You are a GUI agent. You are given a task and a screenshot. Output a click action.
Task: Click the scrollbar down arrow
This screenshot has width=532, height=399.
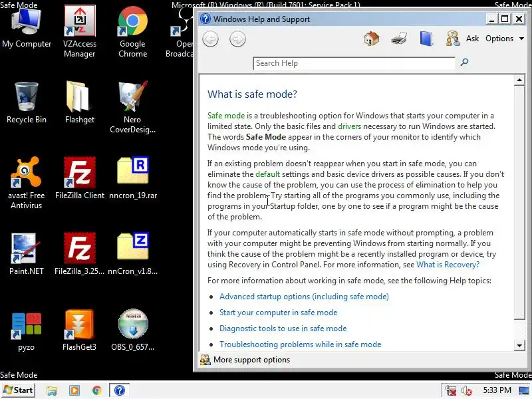pyautogui.click(x=519, y=346)
